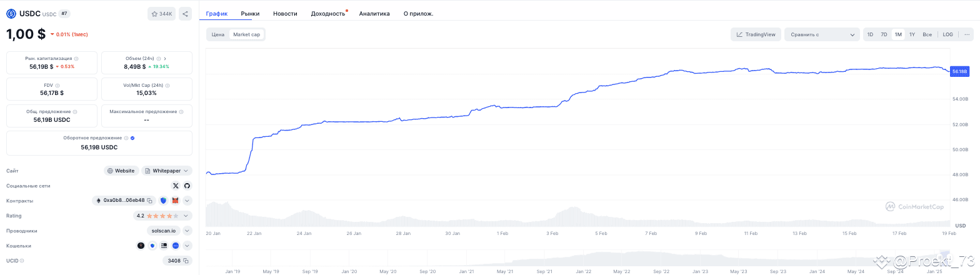
Task: Open the Аналитика tab
Action: (x=374, y=13)
